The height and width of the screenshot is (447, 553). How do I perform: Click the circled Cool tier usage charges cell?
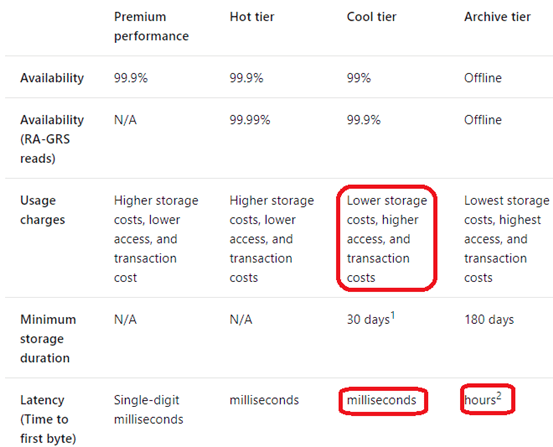click(387, 239)
